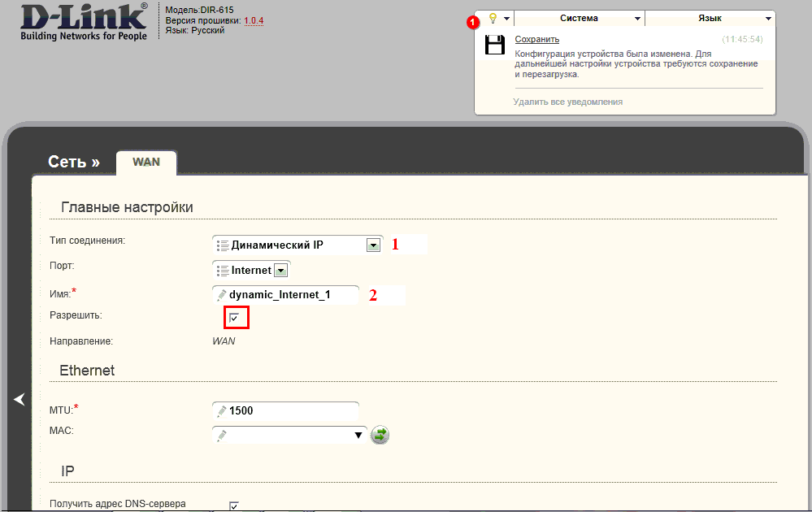Expand the MAC address dropdown arrow
The width and height of the screenshot is (812, 512).
pyautogui.click(x=358, y=436)
